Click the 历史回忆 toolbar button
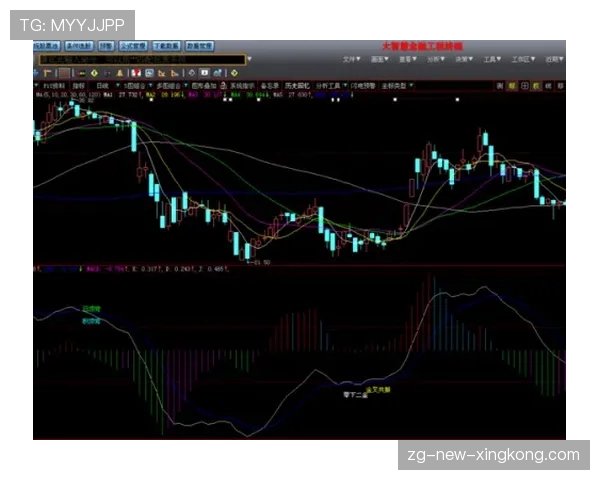600x480 pixels. (x=297, y=86)
